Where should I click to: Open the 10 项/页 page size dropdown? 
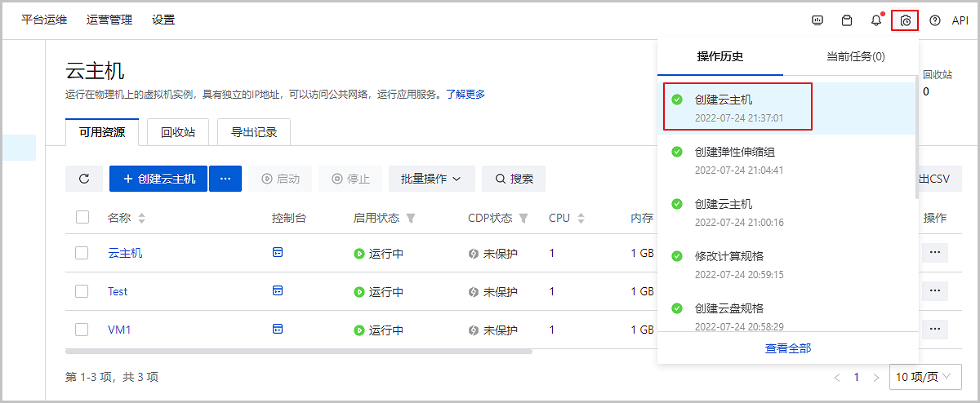pos(924,377)
